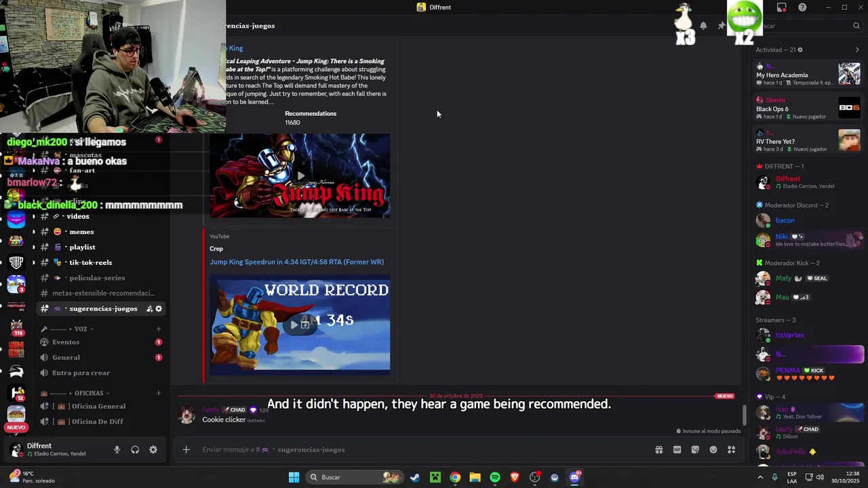Select member Maty in member list
Screen dimensions: 868x488
808,278
